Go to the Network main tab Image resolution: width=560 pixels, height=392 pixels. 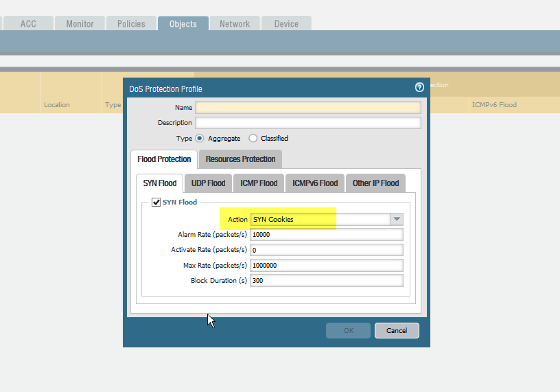[x=235, y=24]
